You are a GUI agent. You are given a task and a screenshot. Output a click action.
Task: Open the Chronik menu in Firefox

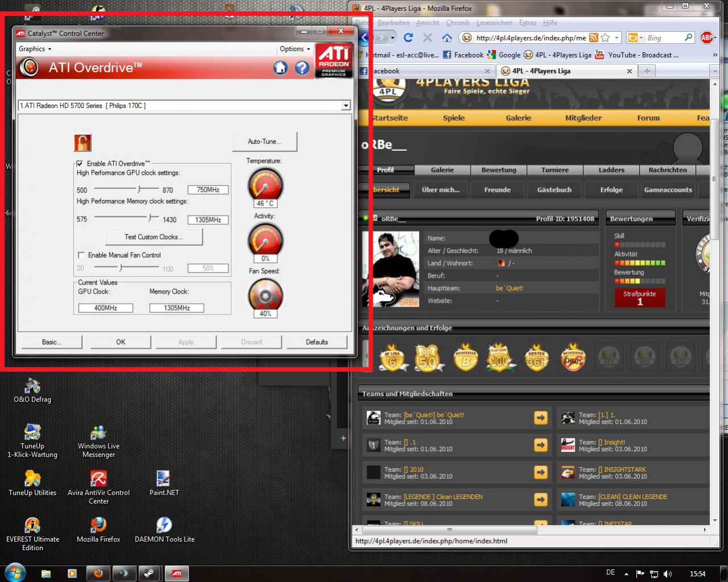(458, 23)
